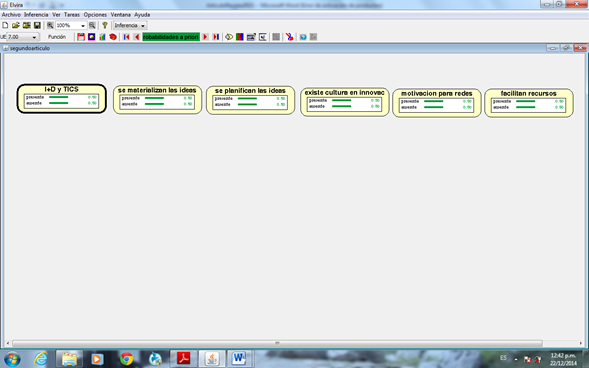The image size is (589, 368).
Task: Go to the first evidence case arrow
Action: pyautogui.click(x=126, y=37)
